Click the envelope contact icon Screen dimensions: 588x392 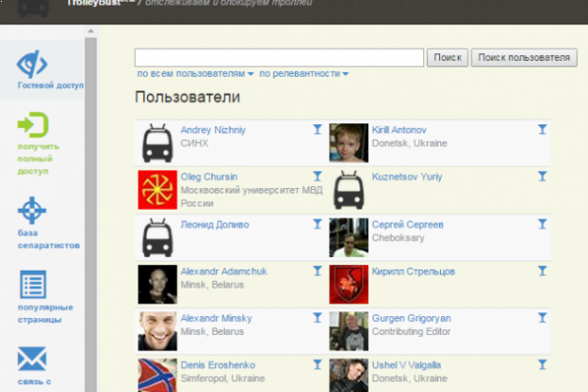coord(33,359)
